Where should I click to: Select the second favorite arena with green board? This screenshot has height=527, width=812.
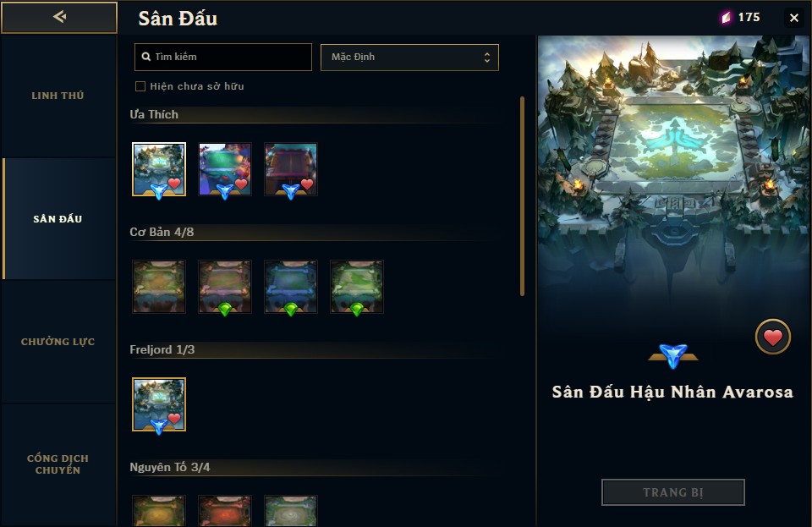pos(225,169)
